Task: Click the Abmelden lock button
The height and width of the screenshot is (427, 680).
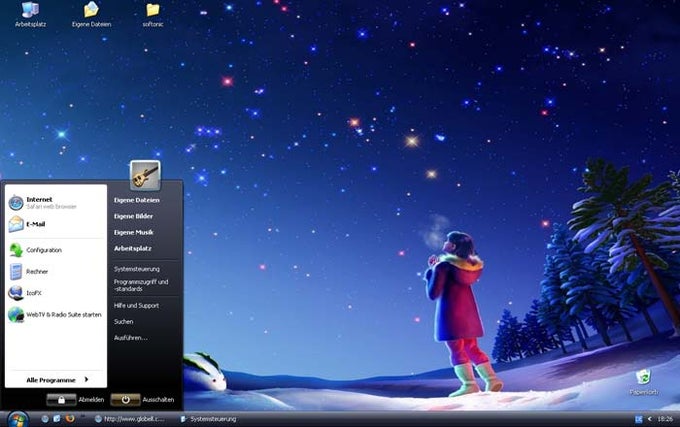Action: [61, 400]
